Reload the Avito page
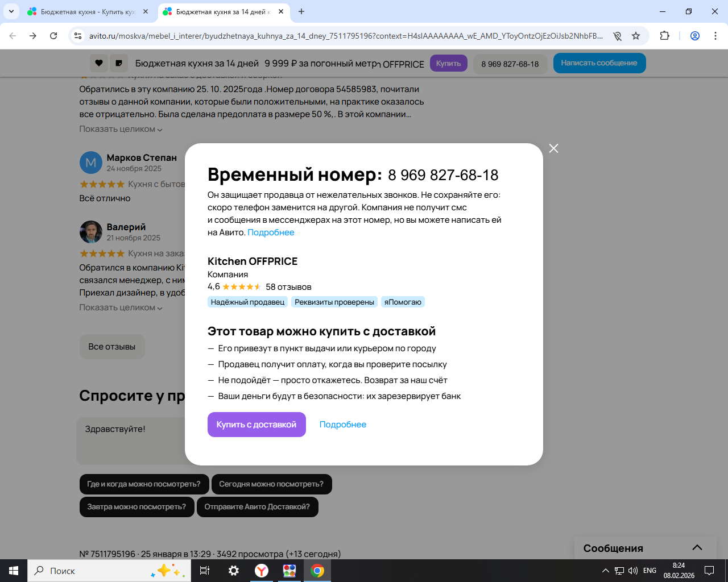This screenshot has width=728, height=582. point(53,36)
